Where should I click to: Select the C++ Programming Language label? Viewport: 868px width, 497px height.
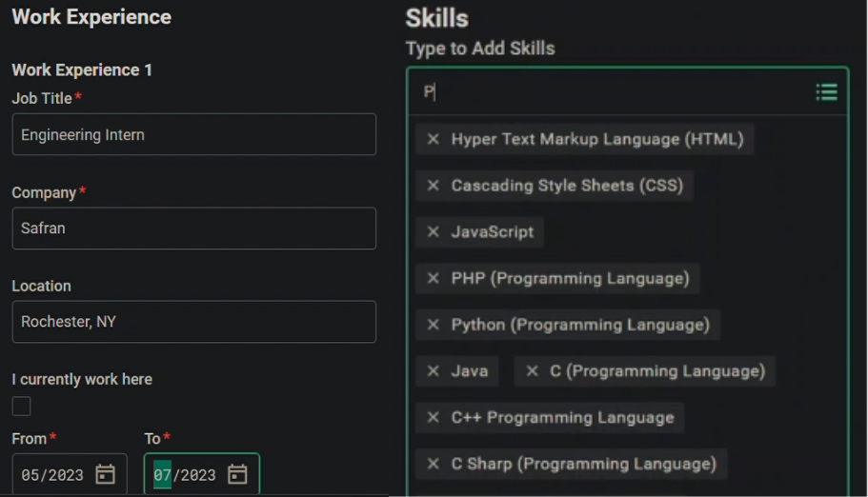pyautogui.click(x=562, y=417)
